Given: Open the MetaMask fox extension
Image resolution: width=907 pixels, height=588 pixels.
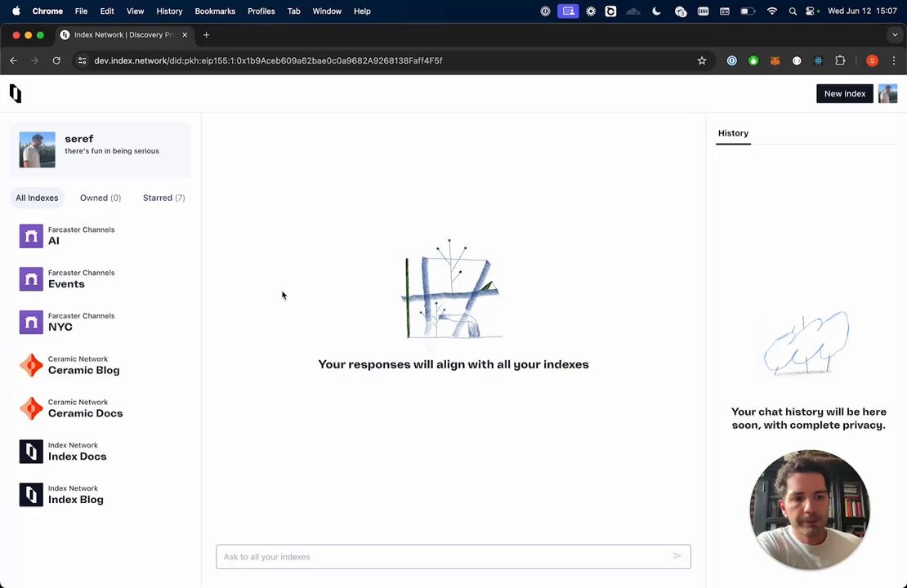Looking at the screenshot, I should point(775,60).
